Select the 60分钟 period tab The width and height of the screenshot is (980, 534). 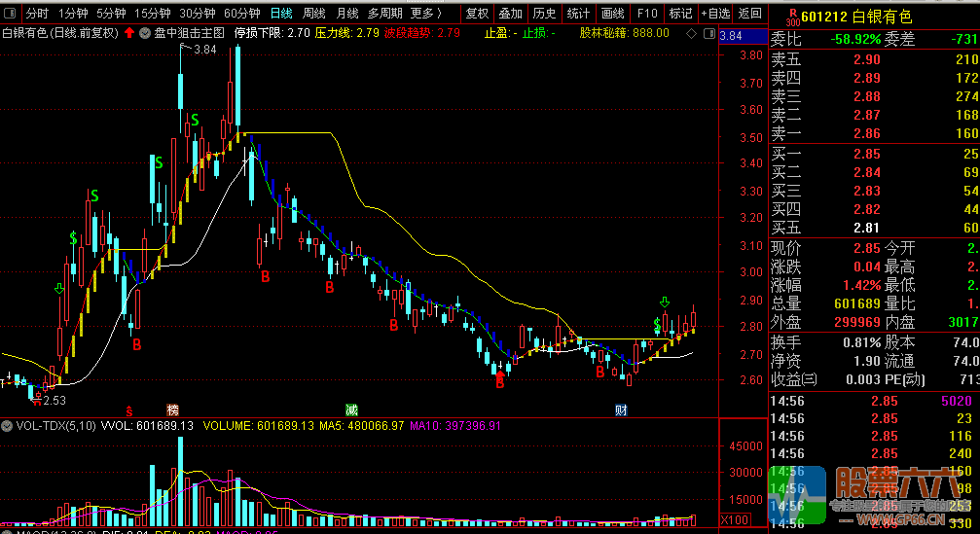(x=242, y=13)
